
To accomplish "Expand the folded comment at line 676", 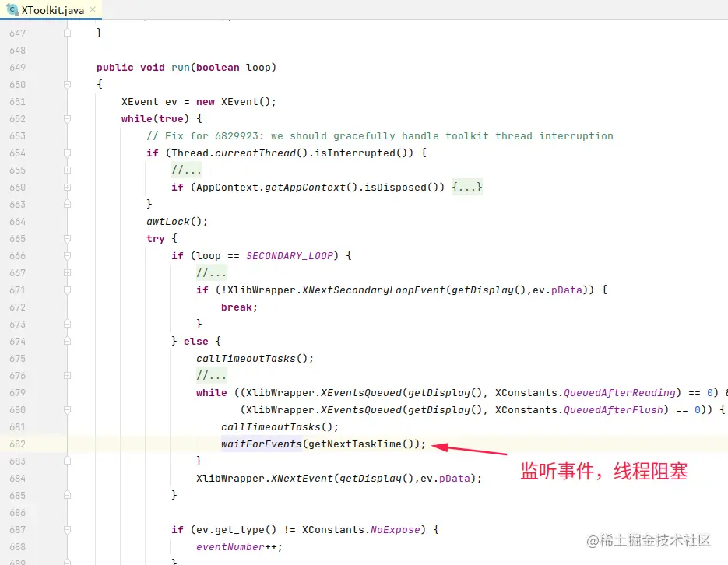I will (67, 376).
